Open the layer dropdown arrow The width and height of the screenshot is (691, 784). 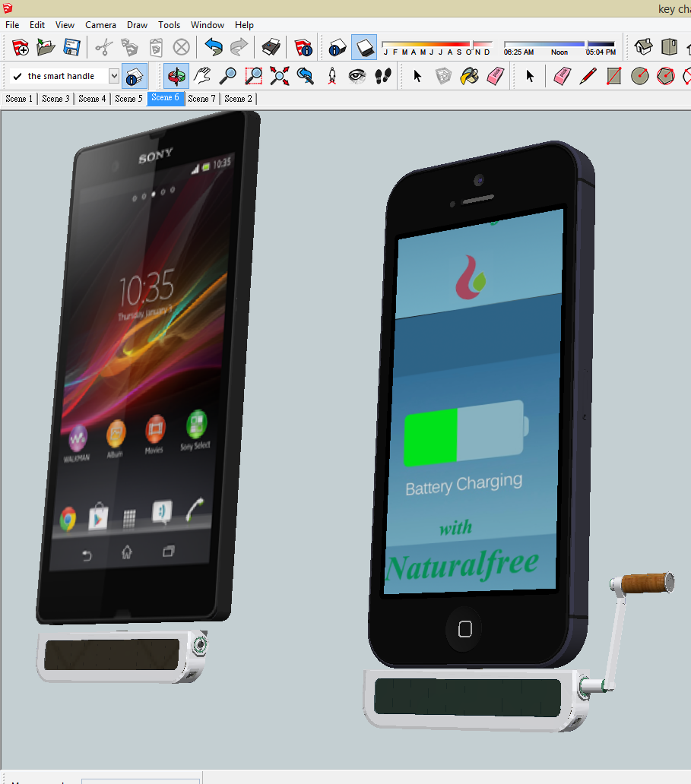(114, 76)
